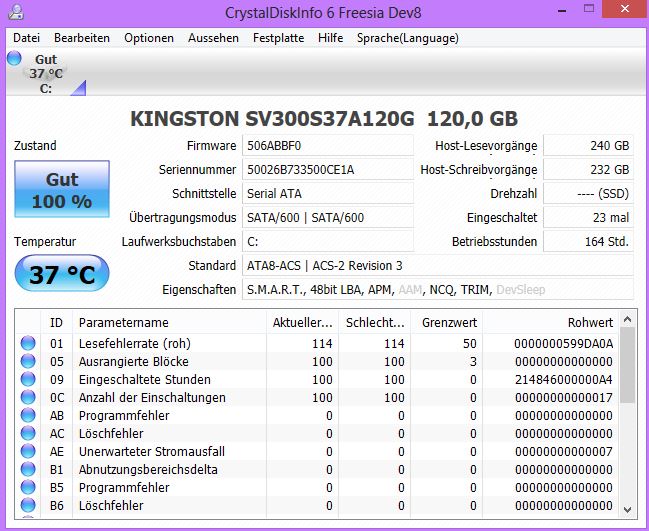Select raw value 0000000599DA0A
The height and width of the screenshot is (531, 649).
pos(563,344)
